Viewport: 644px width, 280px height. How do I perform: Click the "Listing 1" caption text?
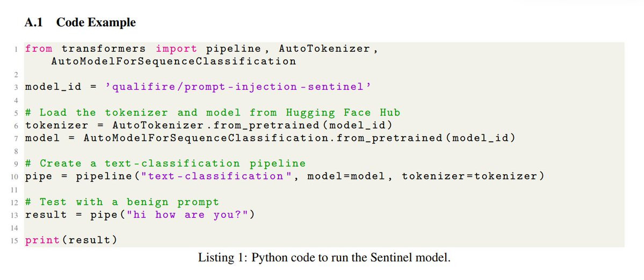tap(324, 257)
